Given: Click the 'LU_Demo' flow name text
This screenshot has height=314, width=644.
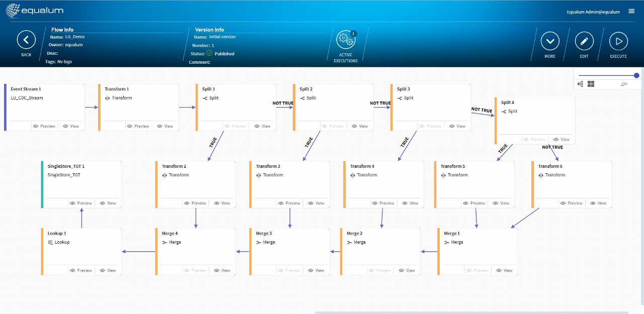Looking at the screenshot, I should pos(75,37).
